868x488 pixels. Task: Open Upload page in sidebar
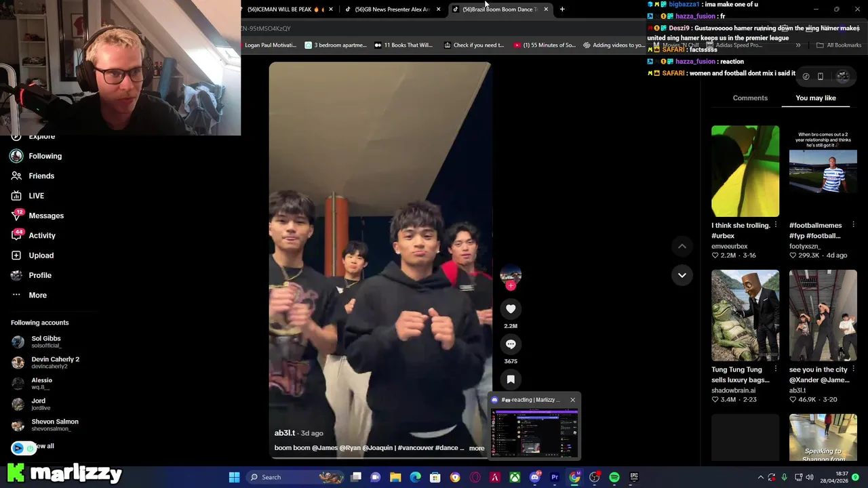tap(32, 256)
